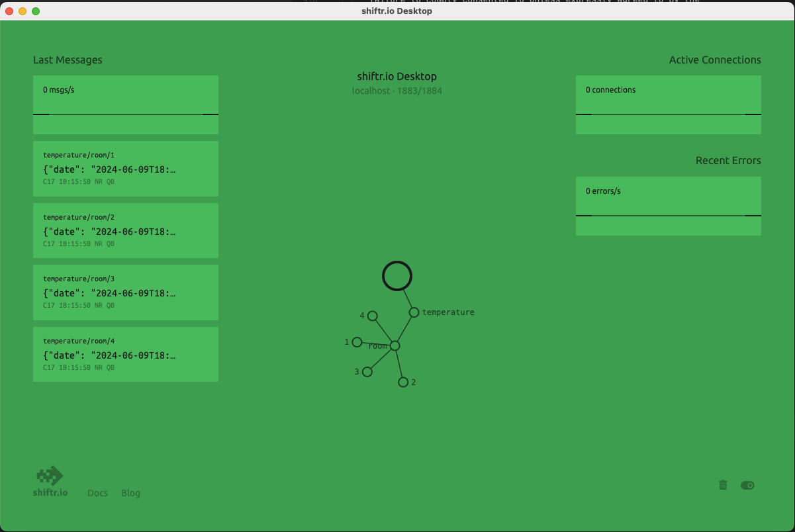Select node 2 in the topic visualization
This screenshot has height=532, width=795.
click(403, 381)
